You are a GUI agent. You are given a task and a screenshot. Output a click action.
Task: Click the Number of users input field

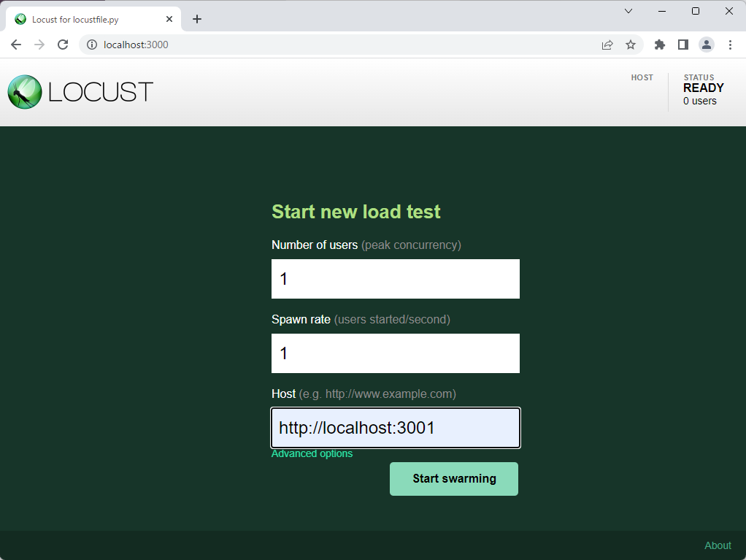[x=395, y=279]
